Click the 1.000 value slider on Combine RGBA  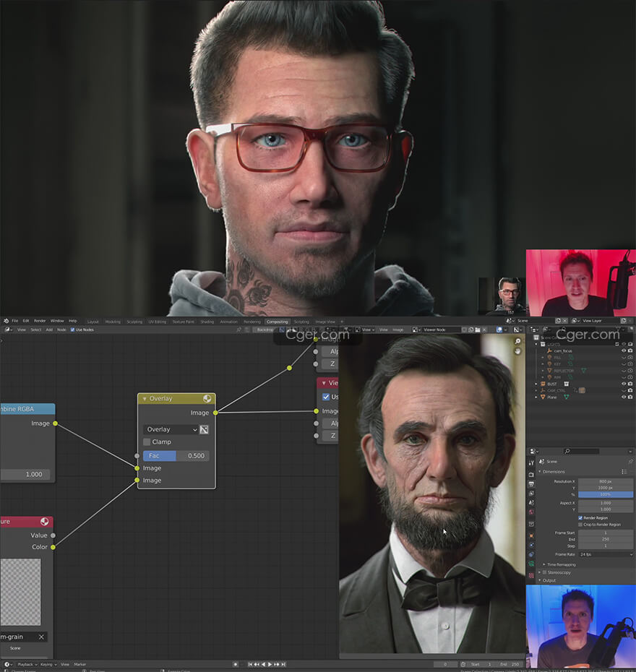25,475
